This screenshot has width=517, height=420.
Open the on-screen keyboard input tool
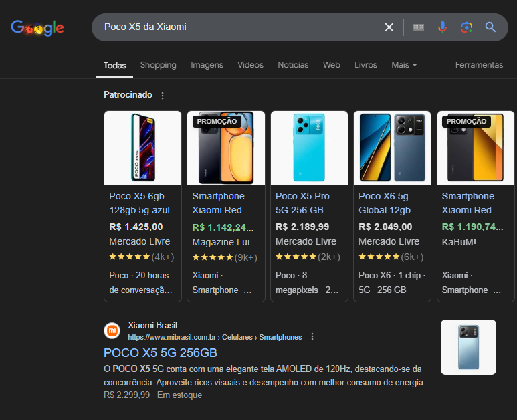tap(418, 27)
